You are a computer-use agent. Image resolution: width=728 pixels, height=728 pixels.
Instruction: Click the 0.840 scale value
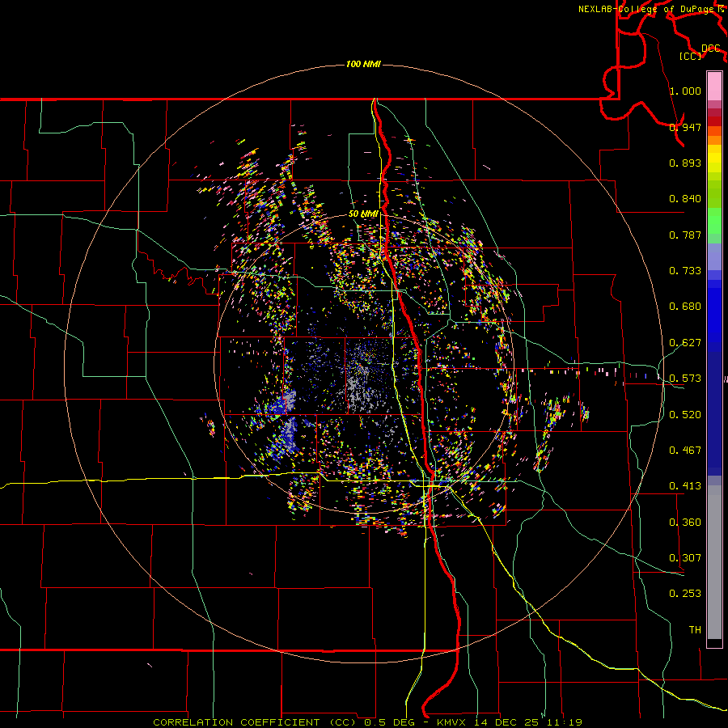(685, 199)
